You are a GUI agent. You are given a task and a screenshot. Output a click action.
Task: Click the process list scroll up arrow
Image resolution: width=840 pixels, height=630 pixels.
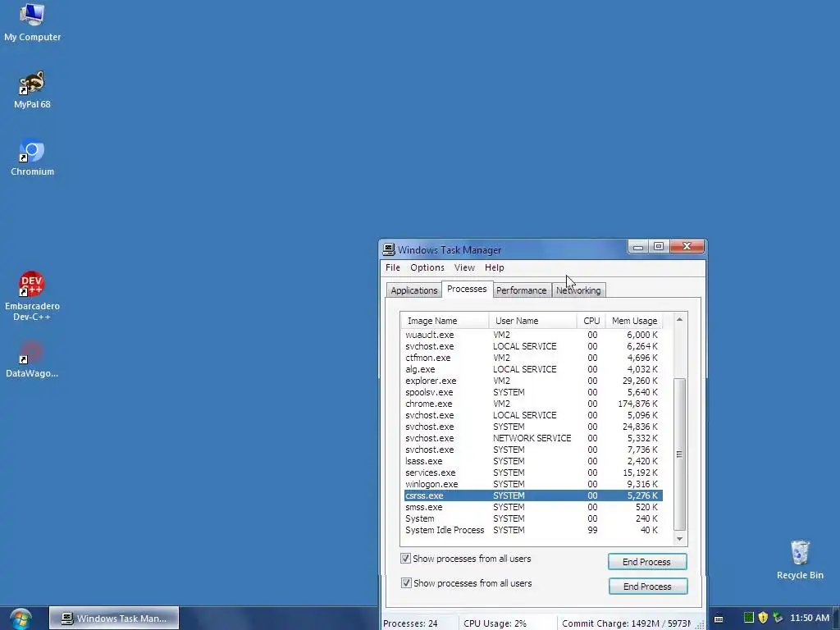679,320
